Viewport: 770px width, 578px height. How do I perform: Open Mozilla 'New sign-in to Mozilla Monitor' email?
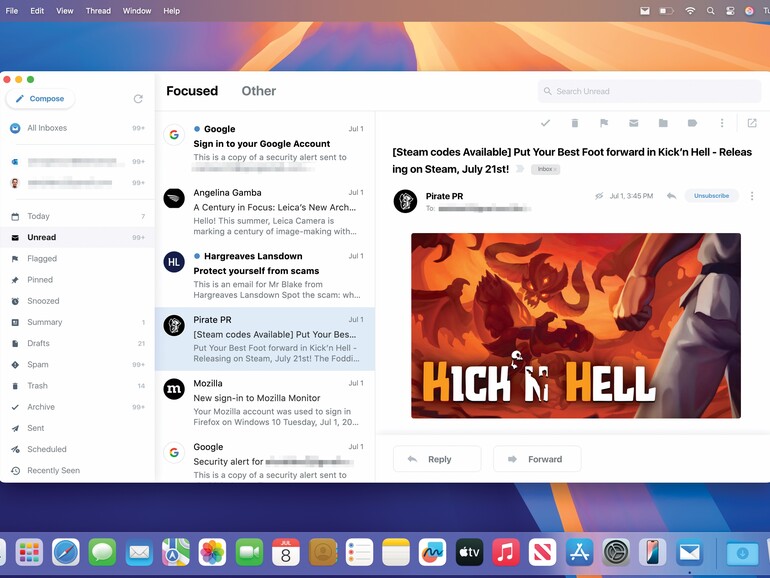265,402
